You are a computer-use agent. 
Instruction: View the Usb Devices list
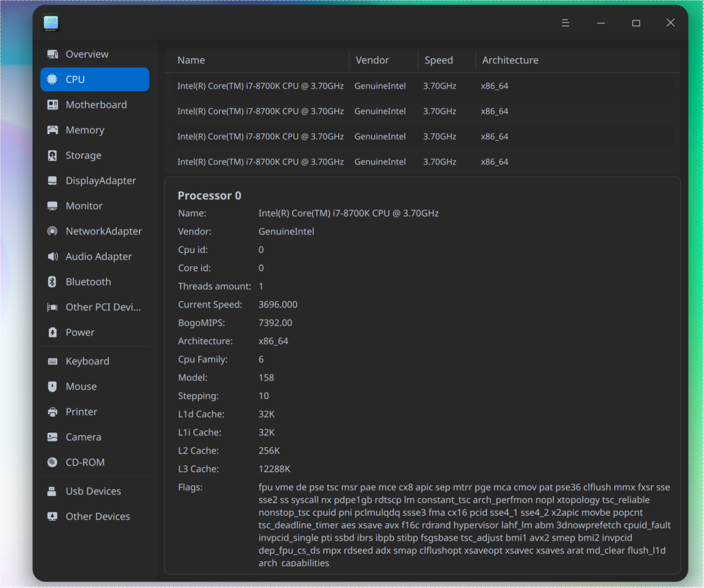pos(95,492)
